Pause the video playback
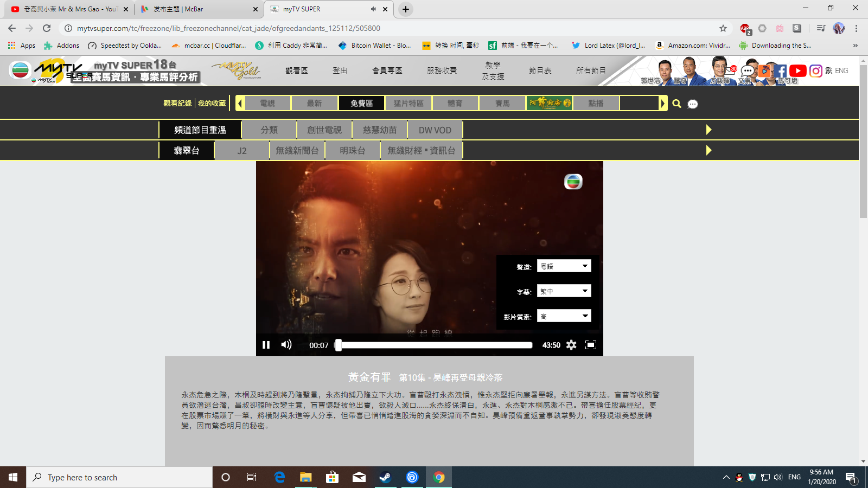Image resolution: width=868 pixels, height=488 pixels. pos(266,345)
